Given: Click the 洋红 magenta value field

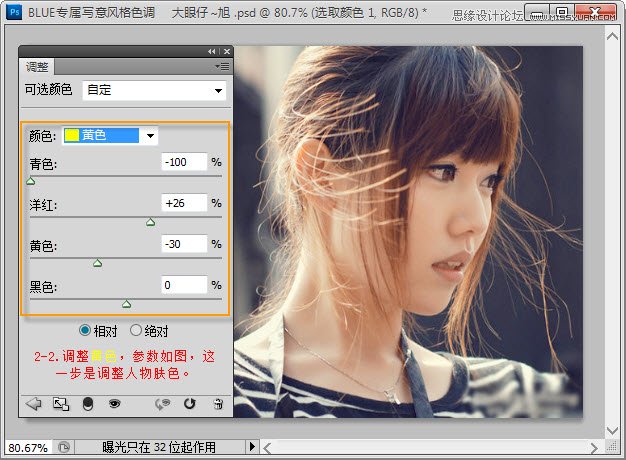Looking at the screenshot, I should click(184, 203).
